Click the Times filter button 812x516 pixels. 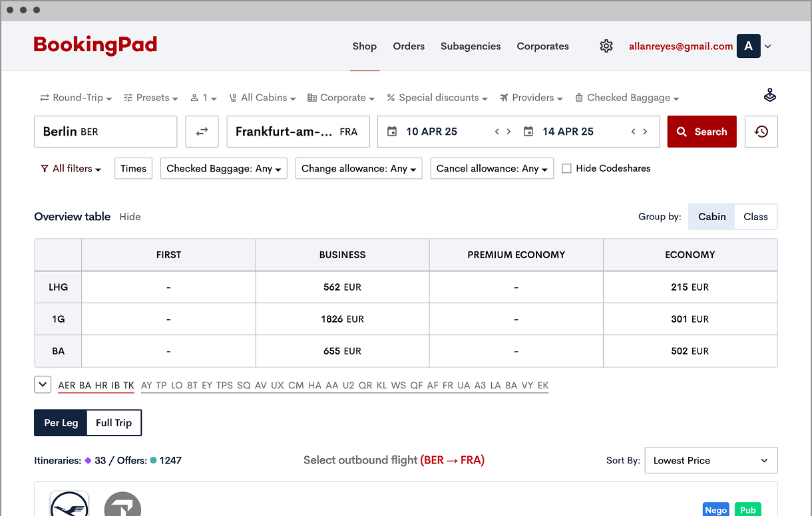coord(133,169)
